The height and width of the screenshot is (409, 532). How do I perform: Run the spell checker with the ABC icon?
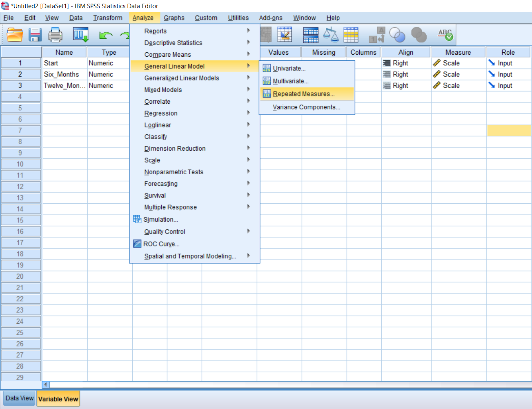pos(445,35)
